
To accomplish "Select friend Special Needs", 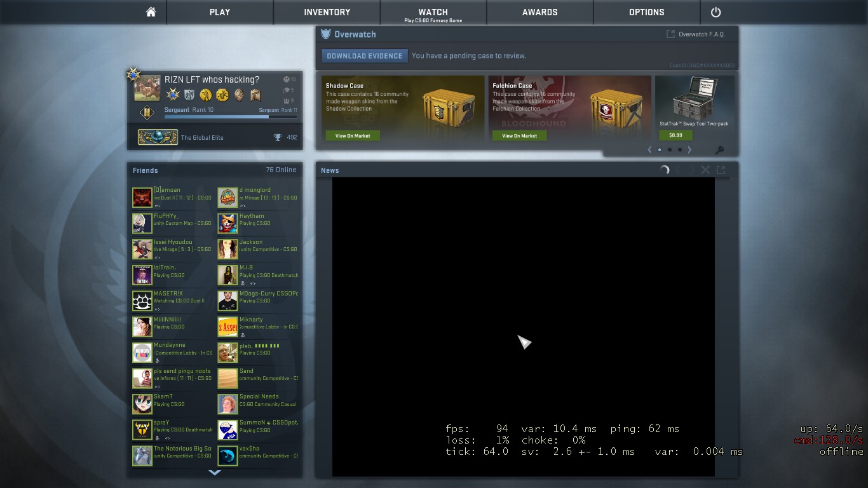I will (258, 404).
